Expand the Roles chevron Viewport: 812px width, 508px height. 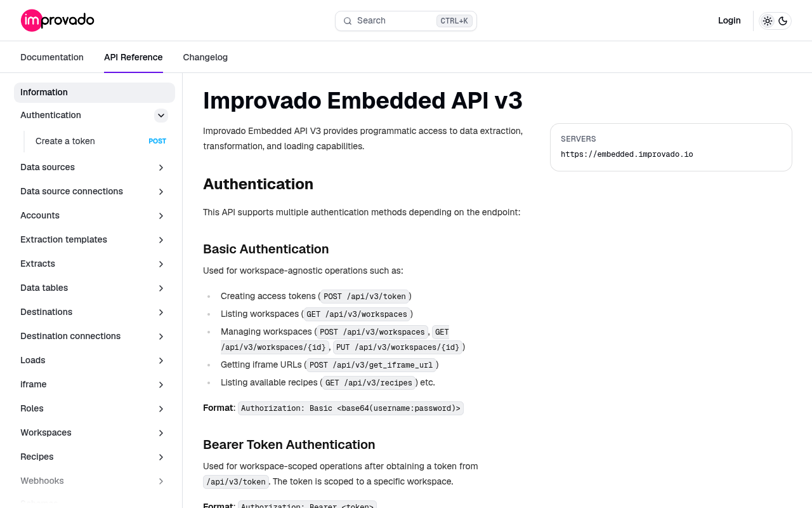161,409
